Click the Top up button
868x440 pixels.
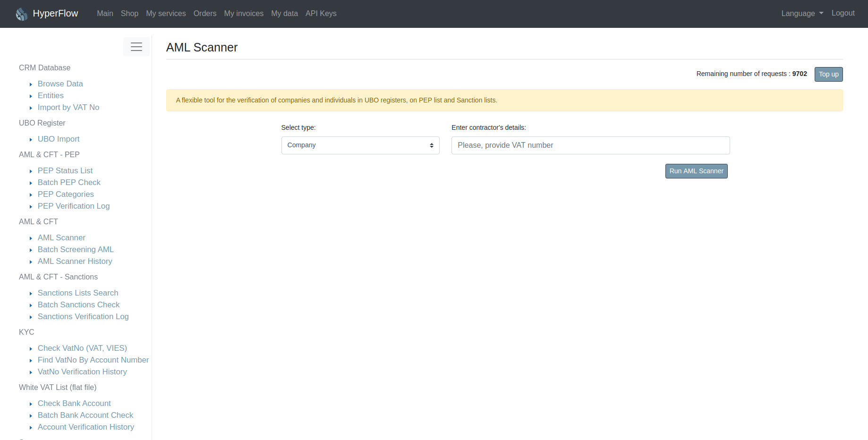pos(828,74)
